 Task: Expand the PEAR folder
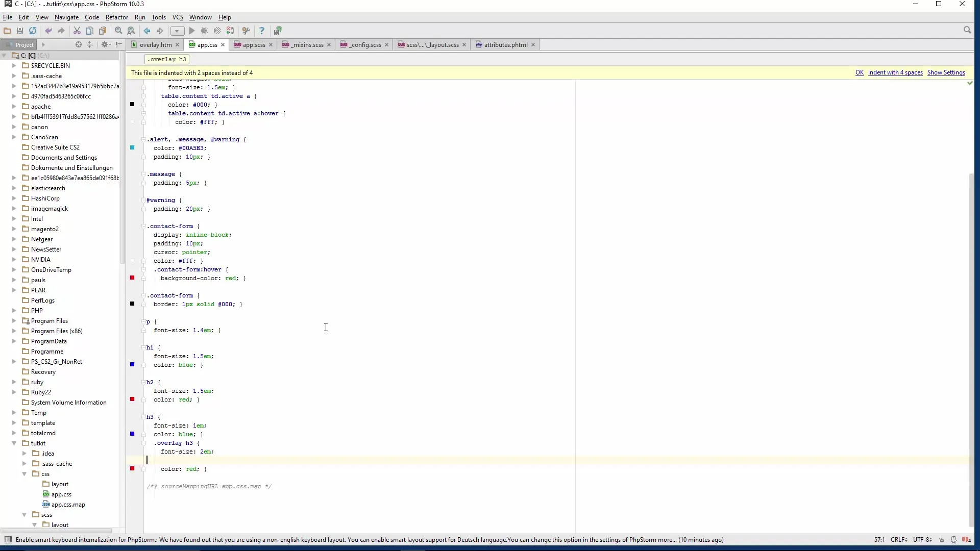(14, 290)
